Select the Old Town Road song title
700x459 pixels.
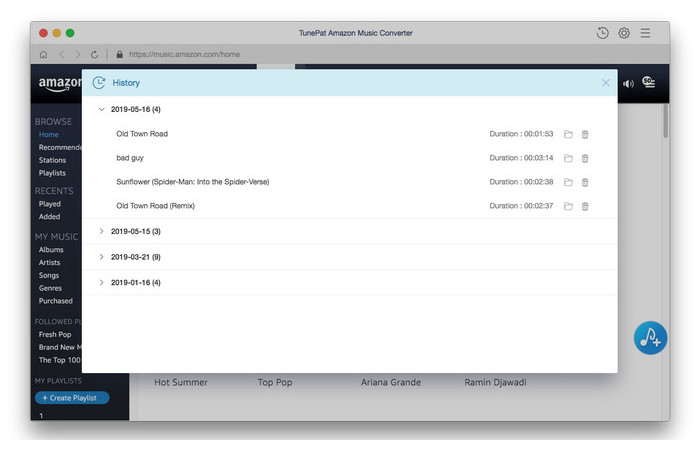142,134
